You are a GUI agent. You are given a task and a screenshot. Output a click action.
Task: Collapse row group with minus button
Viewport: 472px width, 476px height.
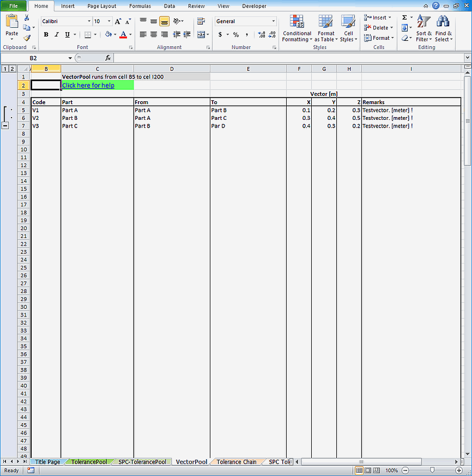click(5, 126)
